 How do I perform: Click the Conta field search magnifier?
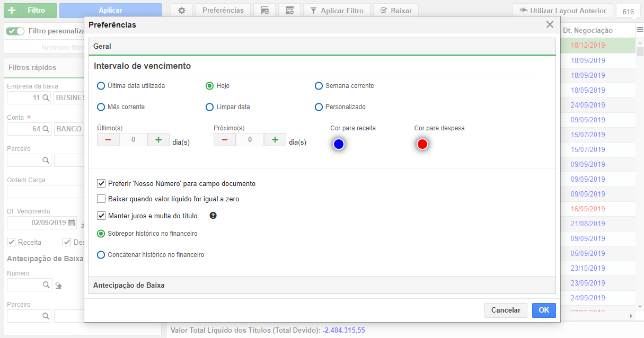(46, 129)
